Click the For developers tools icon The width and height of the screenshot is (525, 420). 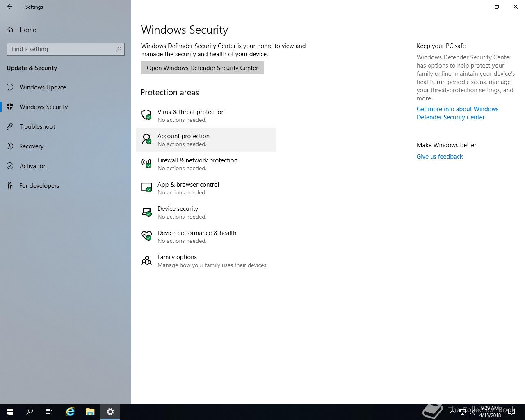[x=10, y=185]
